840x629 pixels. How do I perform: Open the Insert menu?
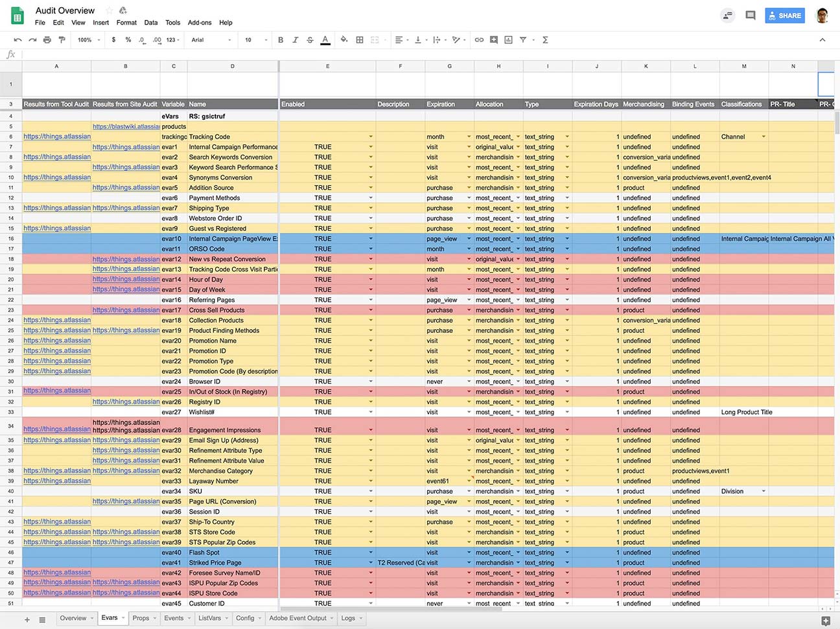[100, 23]
